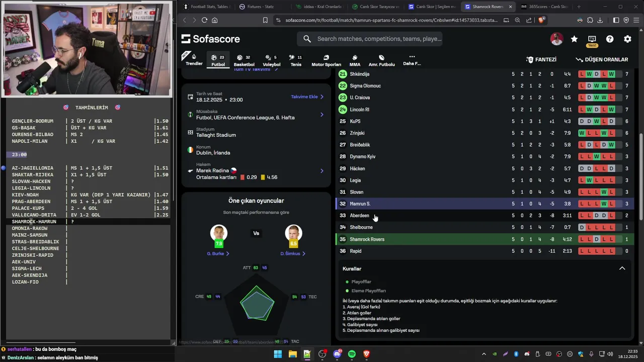Open Legia team in standings

(x=484, y=180)
